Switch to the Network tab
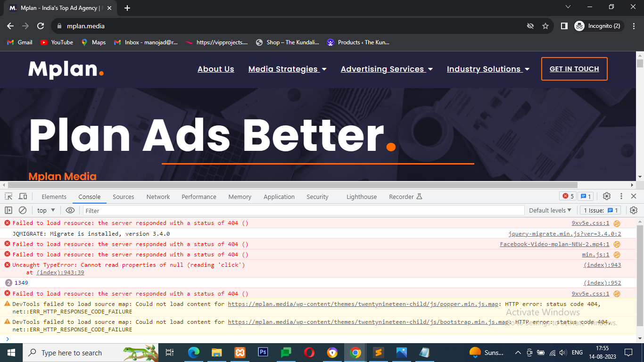 pos(158,197)
